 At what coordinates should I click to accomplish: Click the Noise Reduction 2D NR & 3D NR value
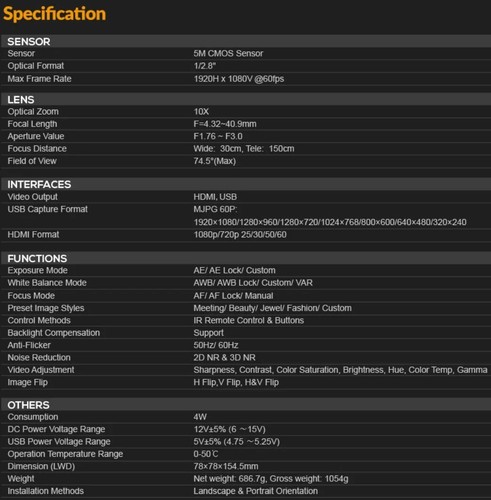coord(224,358)
